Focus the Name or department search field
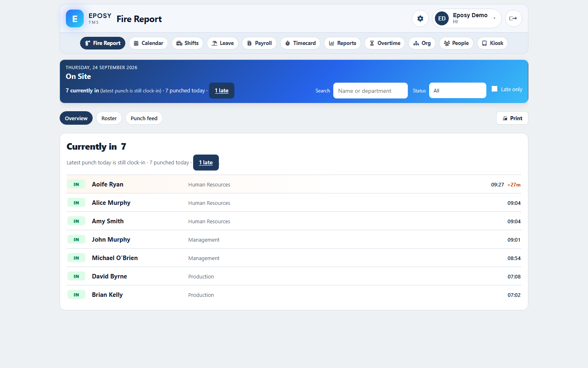588x368 pixels. pos(370,90)
